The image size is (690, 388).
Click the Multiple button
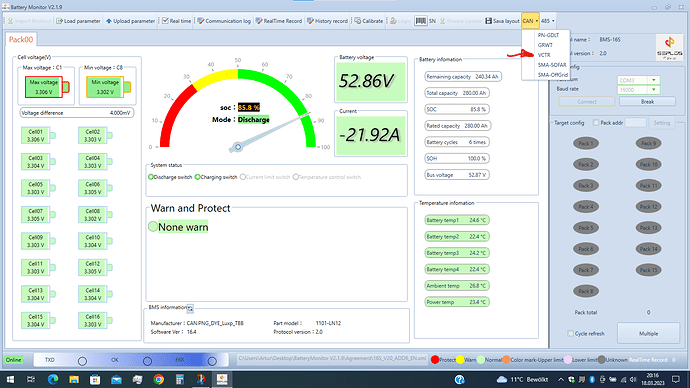coord(648,333)
